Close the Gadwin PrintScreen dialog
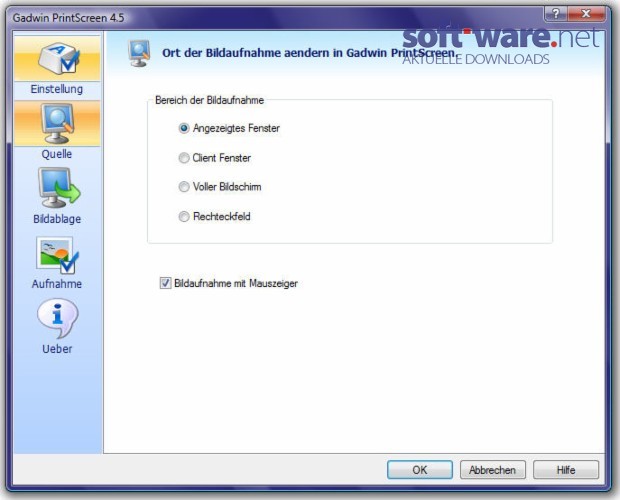 point(586,14)
